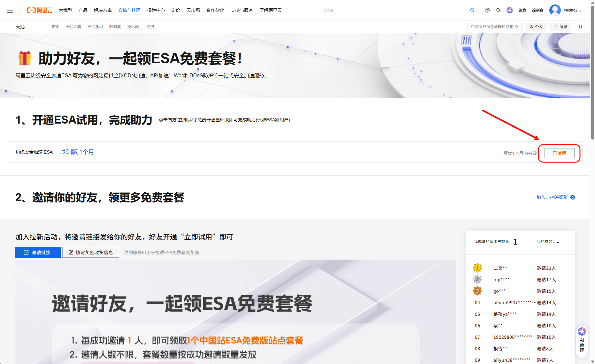Image resolution: width=595 pixels, height=364 pixels.
Task: Click the blue 邀请链接 button
Action: click(x=38, y=252)
